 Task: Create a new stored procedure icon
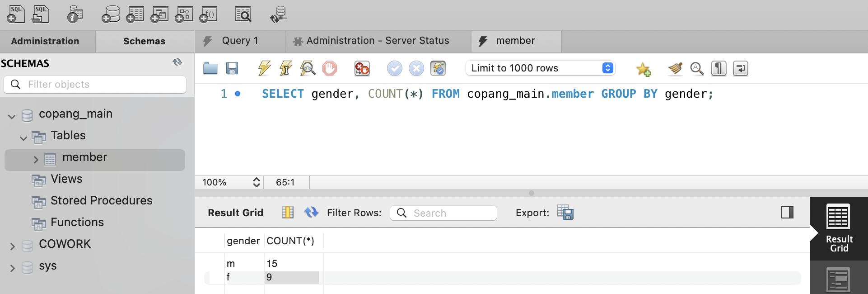(184, 14)
